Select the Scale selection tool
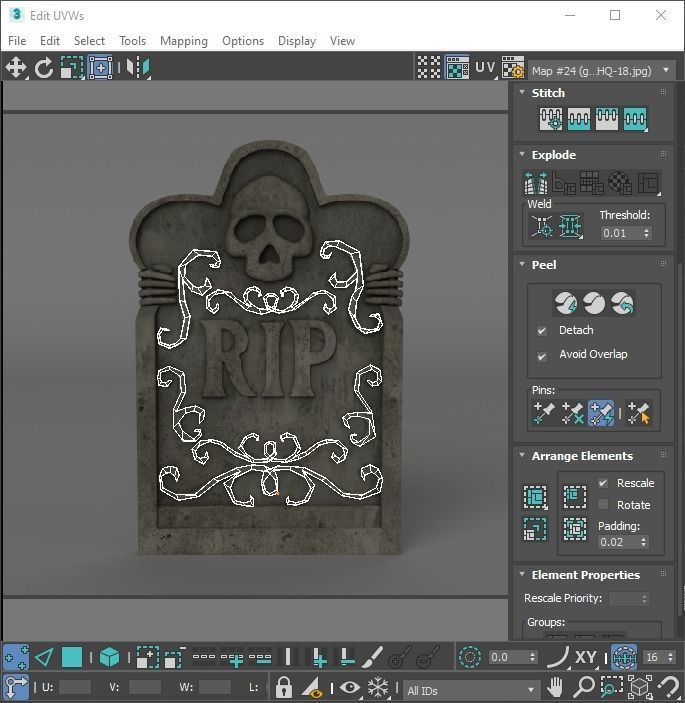 click(x=72, y=68)
